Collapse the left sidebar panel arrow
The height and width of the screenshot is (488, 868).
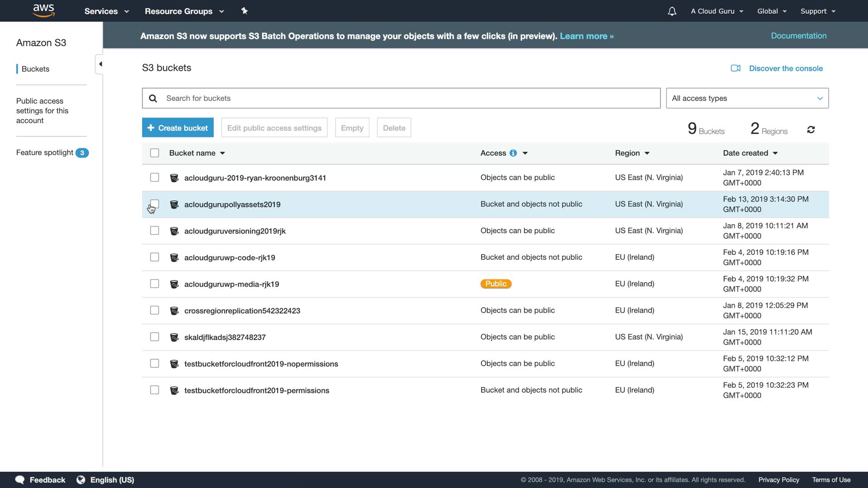100,64
